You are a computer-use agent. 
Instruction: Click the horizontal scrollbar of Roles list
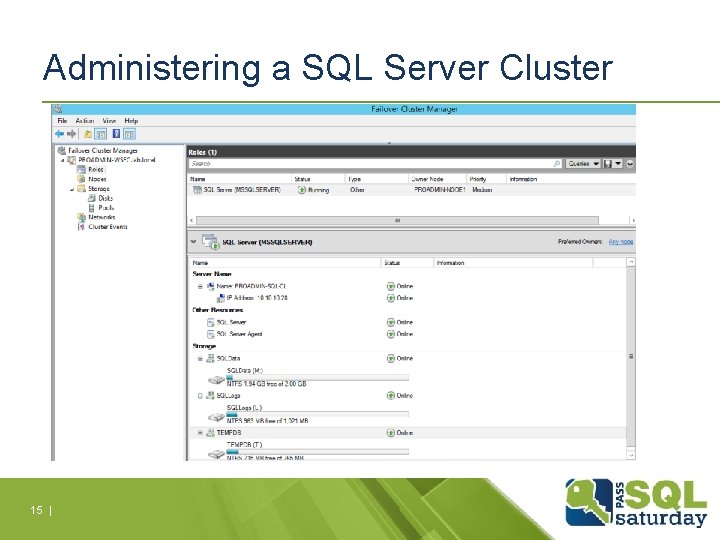397,220
